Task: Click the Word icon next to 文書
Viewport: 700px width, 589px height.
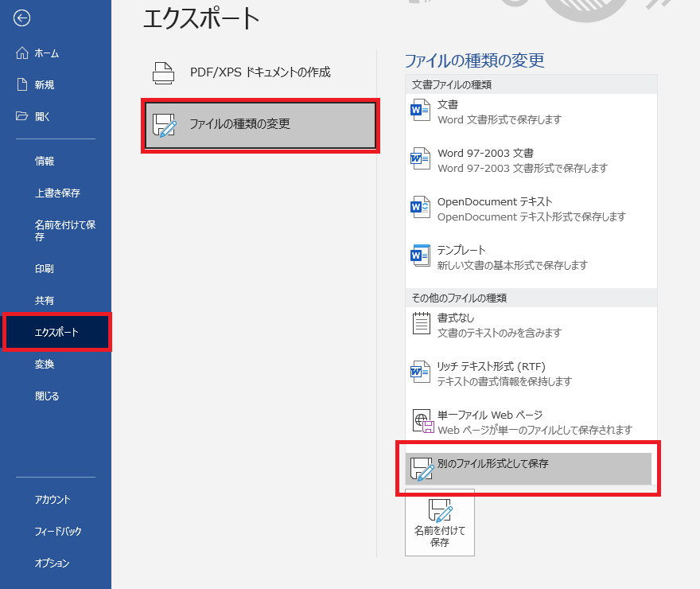Action: click(420, 110)
